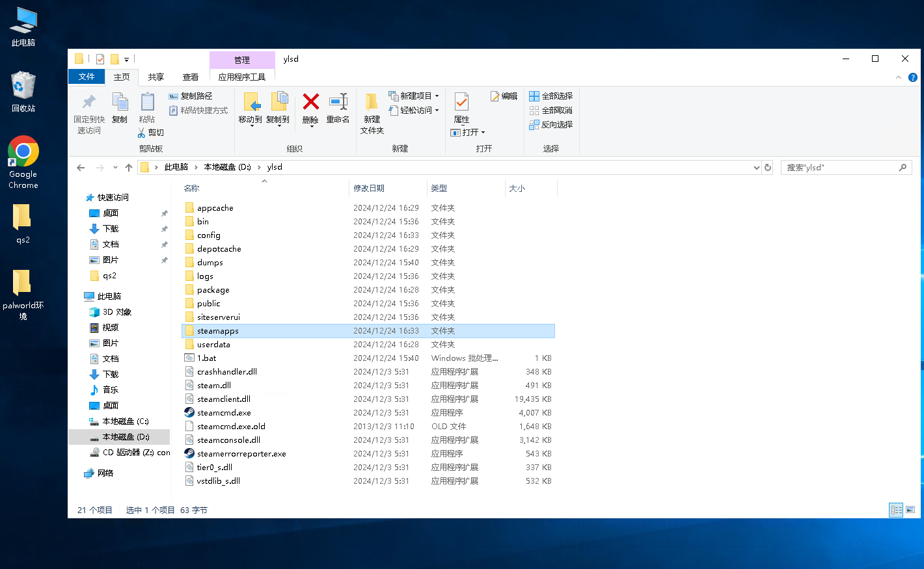924x569 pixels.
Task: Switch to the Home (主页) tab
Action: [x=122, y=77]
